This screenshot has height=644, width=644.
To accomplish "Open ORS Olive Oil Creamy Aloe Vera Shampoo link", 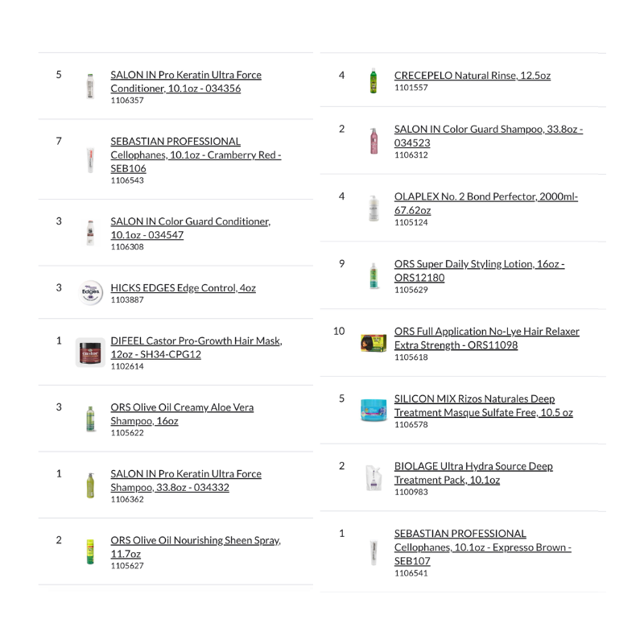I will pyautogui.click(x=182, y=414).
